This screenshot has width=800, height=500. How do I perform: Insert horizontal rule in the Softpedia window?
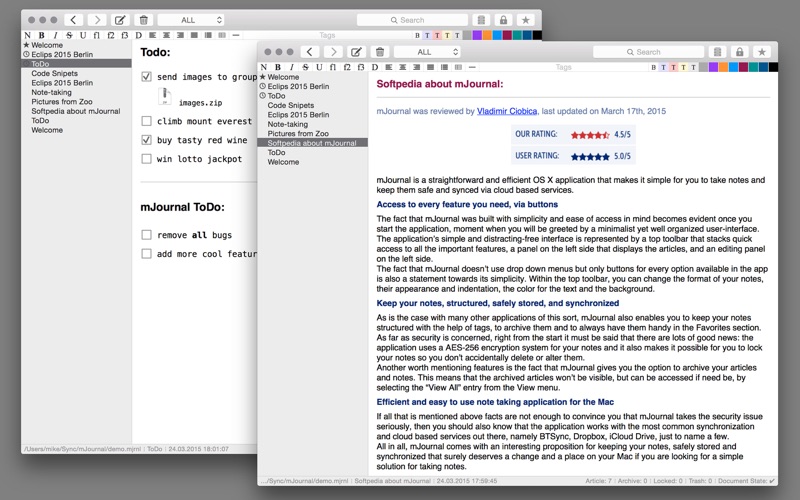(x=472, y=67)
